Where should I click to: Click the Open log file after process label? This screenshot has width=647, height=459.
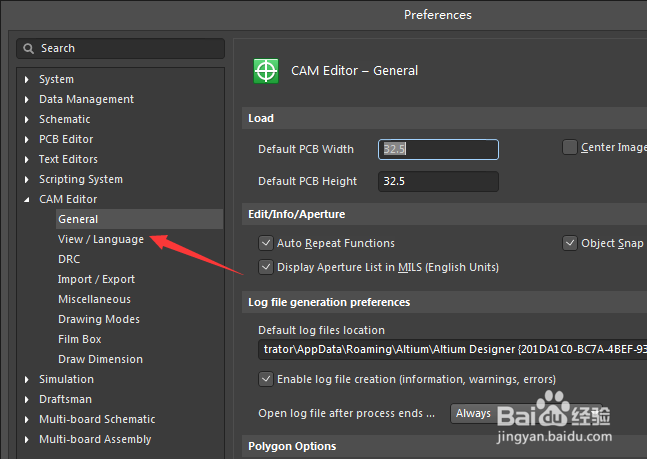coord(347,413)
